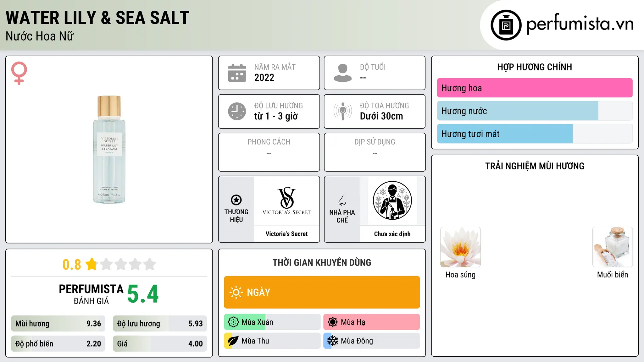Viewport: 644px width, 362px height.
Task: Click the Hợp hương chính heading
Action: (x=535, y=67)
